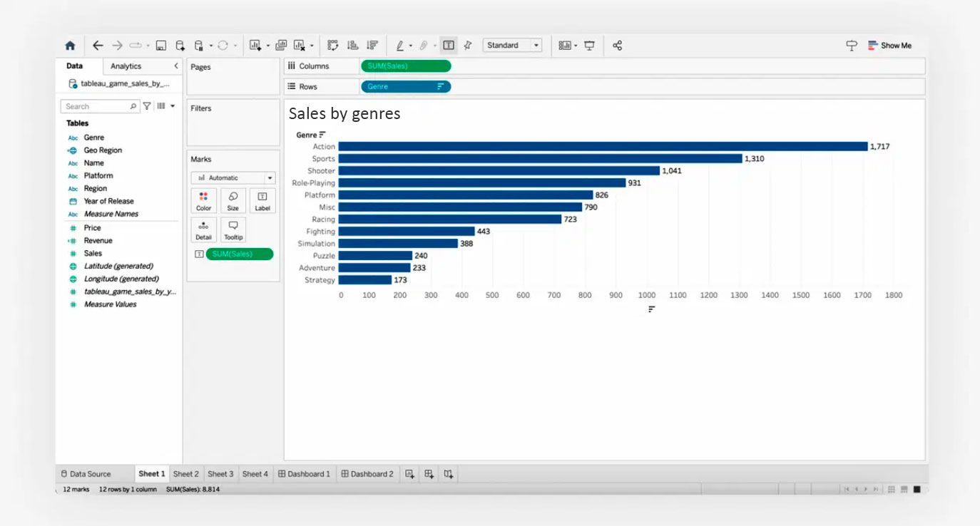This screenshot has width=980, height=526.
Task: Open the Automatic mark type dropdown
Action: 233,177
